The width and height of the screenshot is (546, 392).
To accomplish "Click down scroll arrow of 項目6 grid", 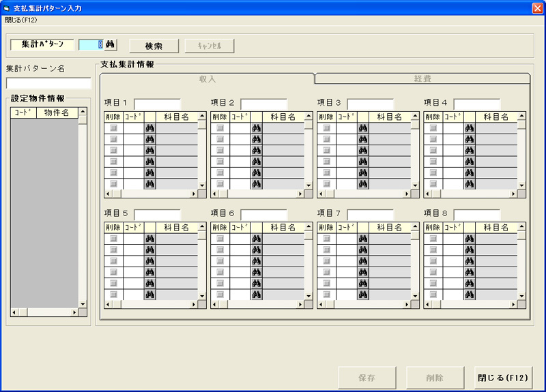I will coord(308,296).
